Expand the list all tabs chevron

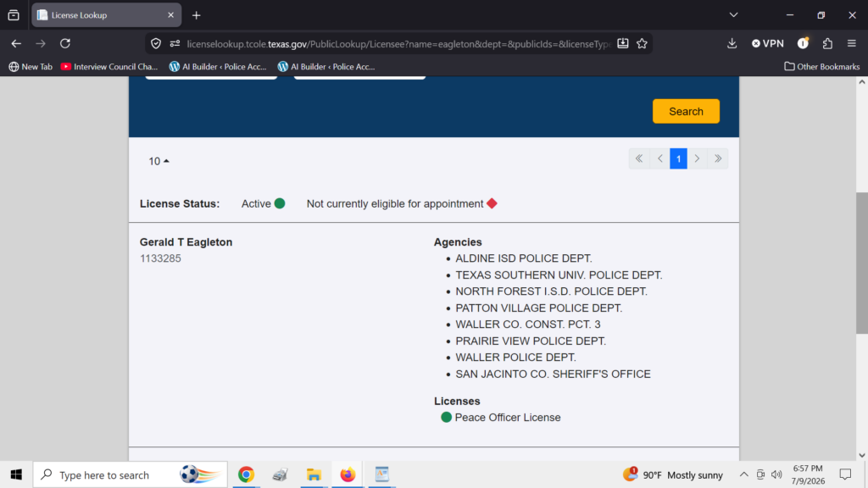(x=733, y=15)
